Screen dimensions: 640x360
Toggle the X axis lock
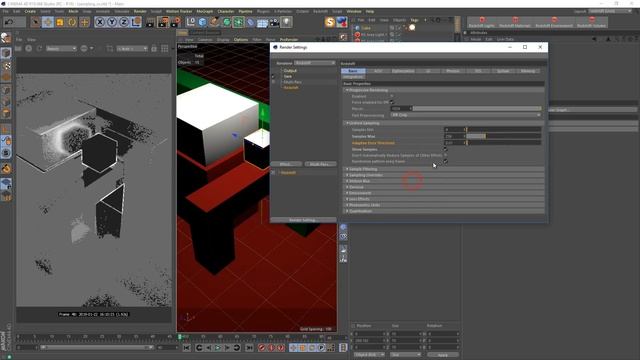point(100,22)
